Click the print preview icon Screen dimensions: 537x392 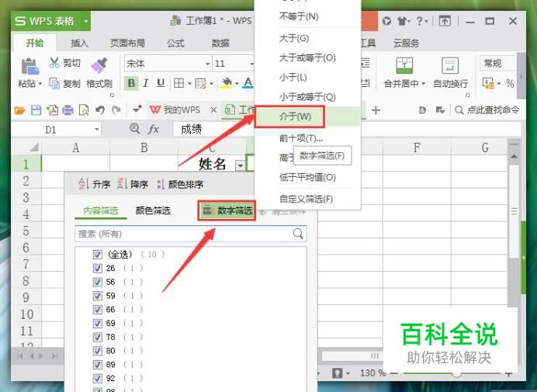(x=84, y=110)
